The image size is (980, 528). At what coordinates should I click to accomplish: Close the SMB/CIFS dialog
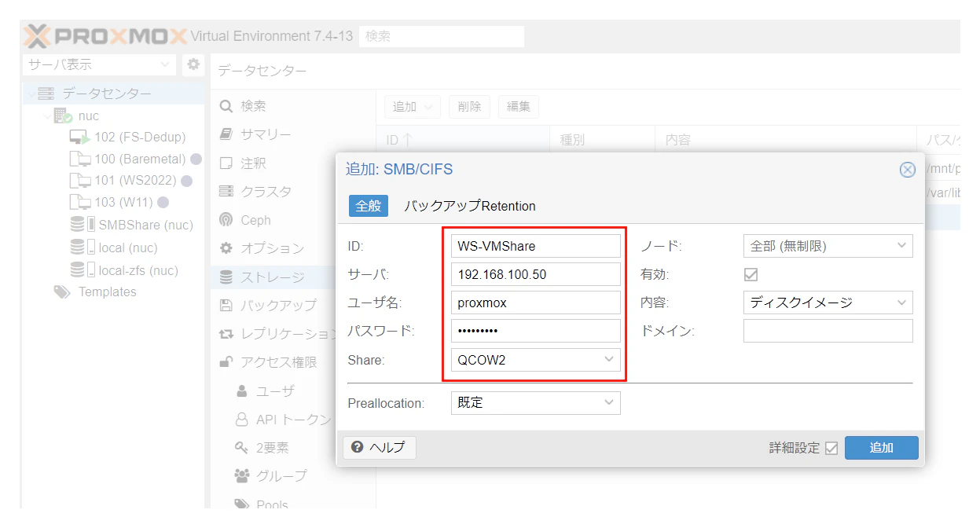pos(907,170)
